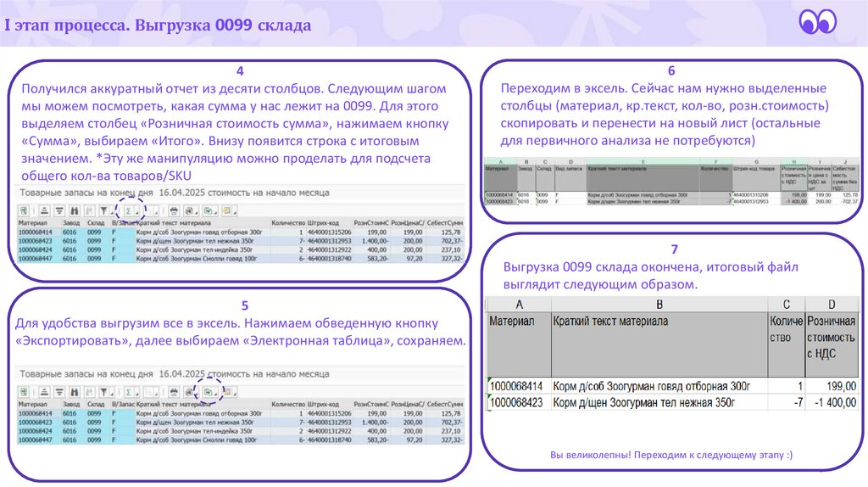
Task: Select Excel column C header in step 7
Action: [x=786, y=305]
